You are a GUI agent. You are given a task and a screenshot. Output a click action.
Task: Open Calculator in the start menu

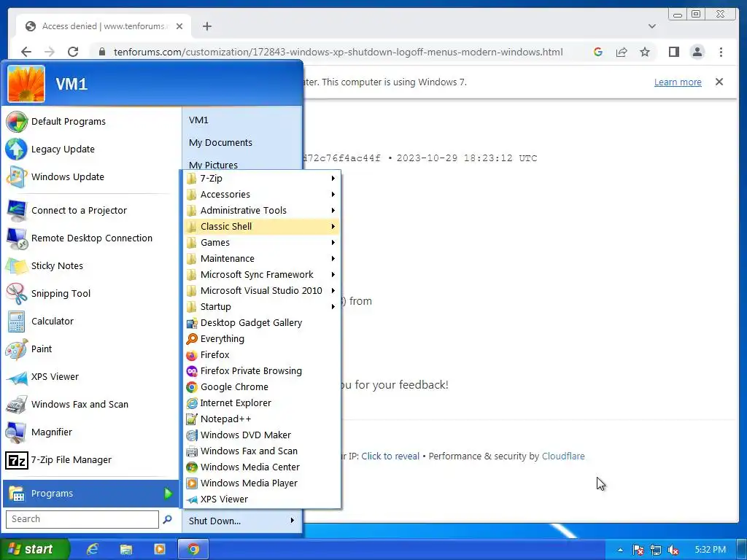click(90, 321)
